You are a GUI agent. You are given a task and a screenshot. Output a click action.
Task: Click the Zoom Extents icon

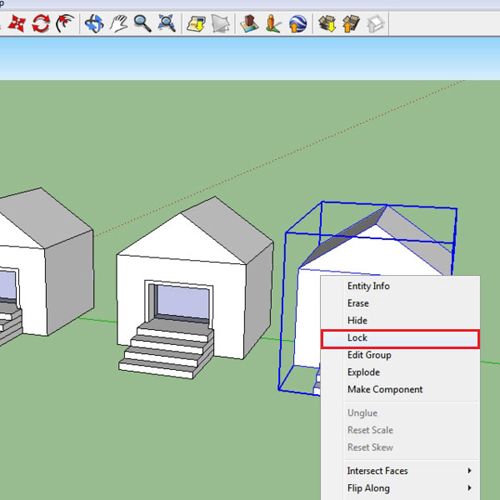tap(167, 23)
